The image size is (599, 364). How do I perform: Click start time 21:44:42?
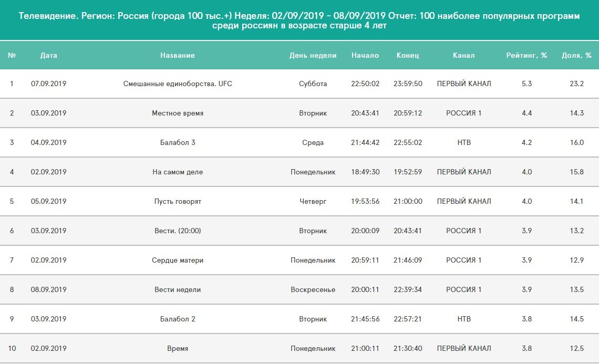365,142
